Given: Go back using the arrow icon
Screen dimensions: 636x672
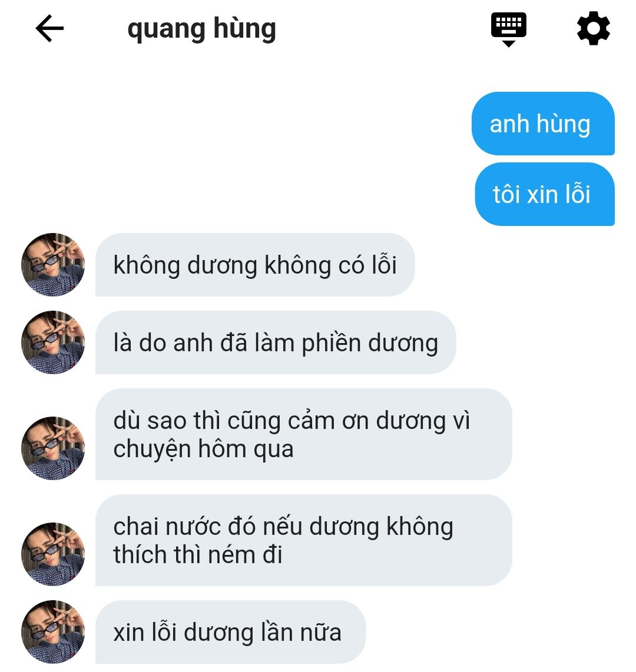Looking at the screenshot, I should (49, 28).
